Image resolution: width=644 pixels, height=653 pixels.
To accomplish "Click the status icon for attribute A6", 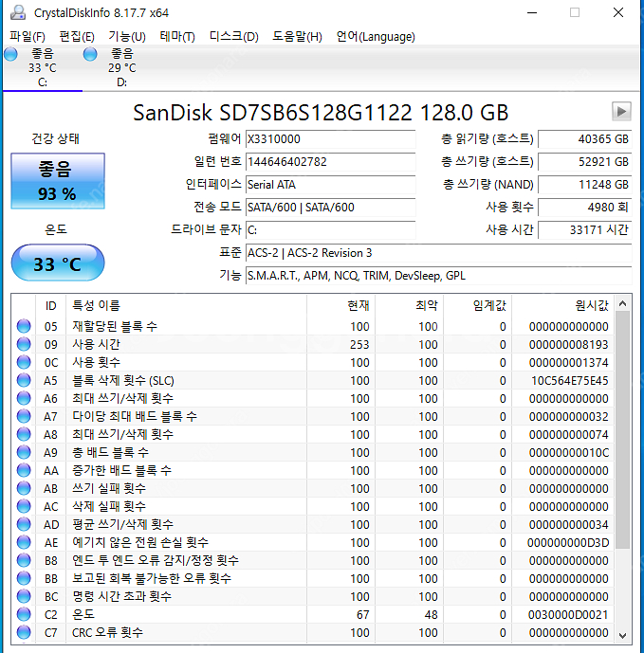I will (x=24, y=398).
